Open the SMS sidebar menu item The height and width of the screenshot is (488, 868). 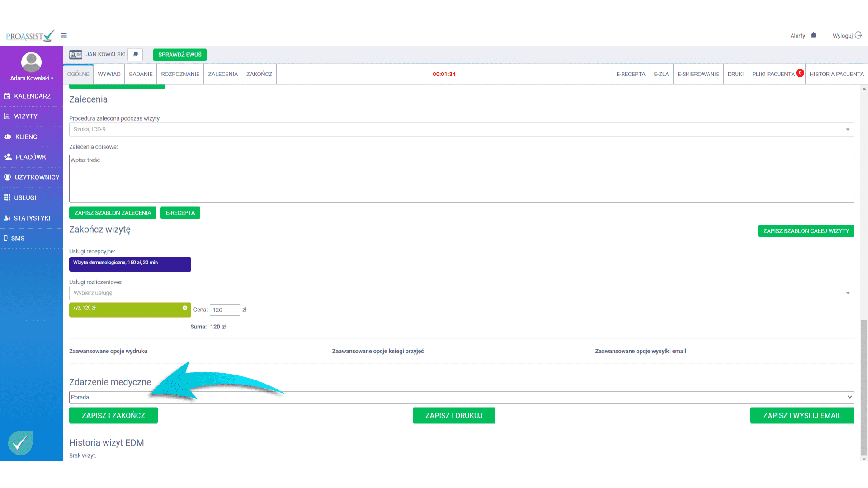[x=32, y=239]
